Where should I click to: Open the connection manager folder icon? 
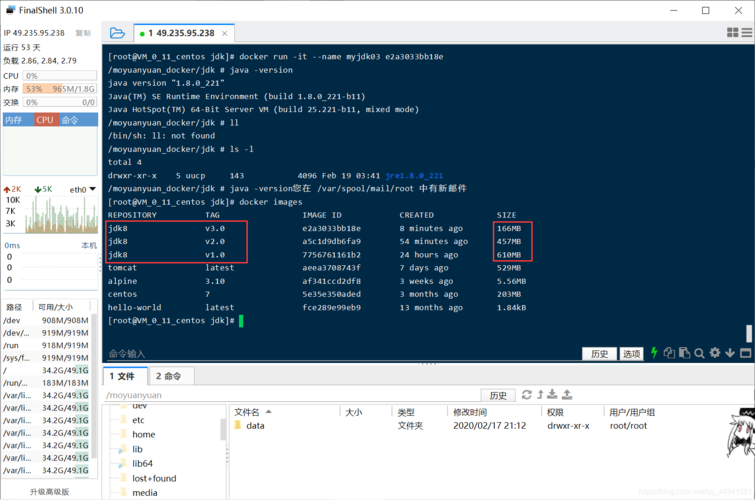click(x=117, y=33)
